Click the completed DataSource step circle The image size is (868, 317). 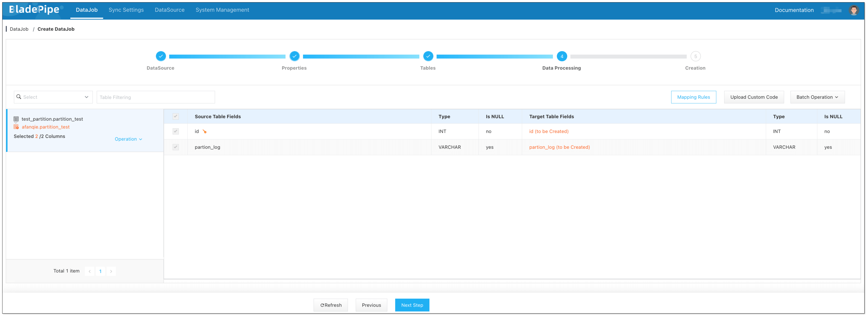click(x=161, y=56)
